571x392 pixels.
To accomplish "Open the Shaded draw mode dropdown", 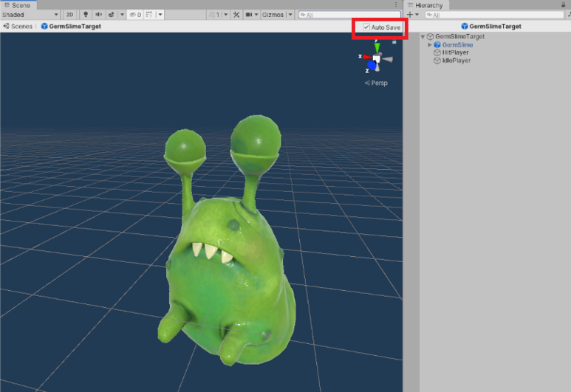I will click(30, 15).
